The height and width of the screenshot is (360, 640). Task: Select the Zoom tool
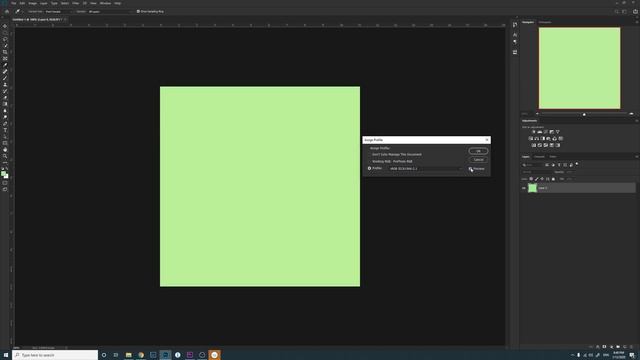(5, 156)
